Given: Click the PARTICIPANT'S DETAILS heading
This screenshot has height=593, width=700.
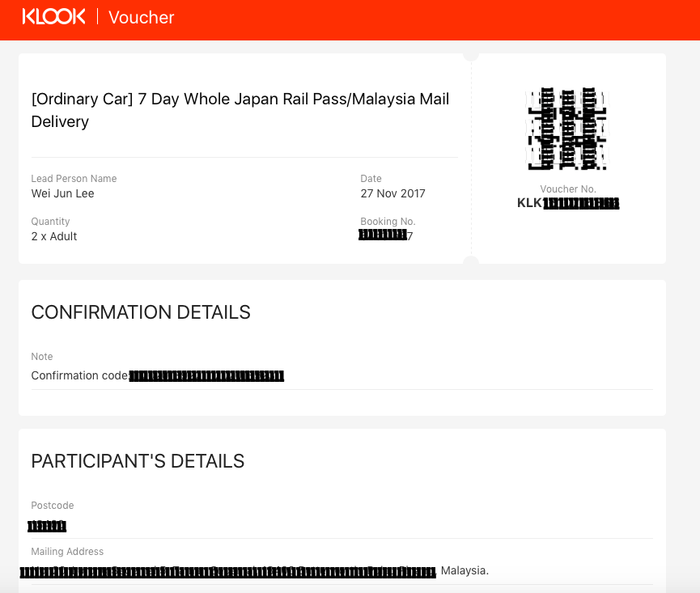Looking at the screenshot, I should tap(138, 461).
